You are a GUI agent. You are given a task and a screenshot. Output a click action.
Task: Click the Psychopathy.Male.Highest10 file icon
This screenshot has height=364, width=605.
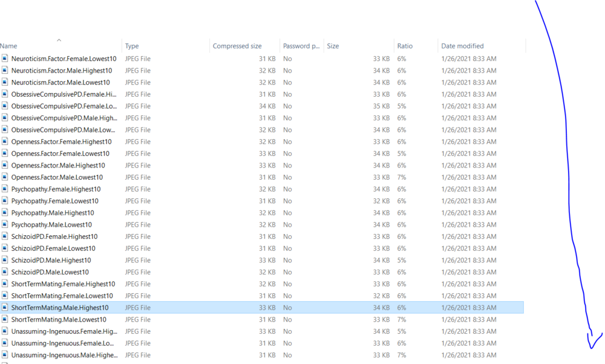5,213
